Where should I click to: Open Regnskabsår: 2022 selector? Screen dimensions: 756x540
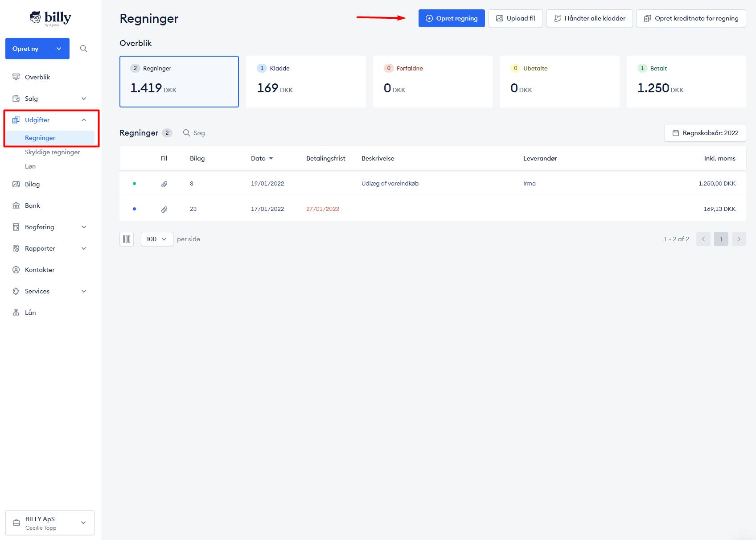[x=705, y=133]
